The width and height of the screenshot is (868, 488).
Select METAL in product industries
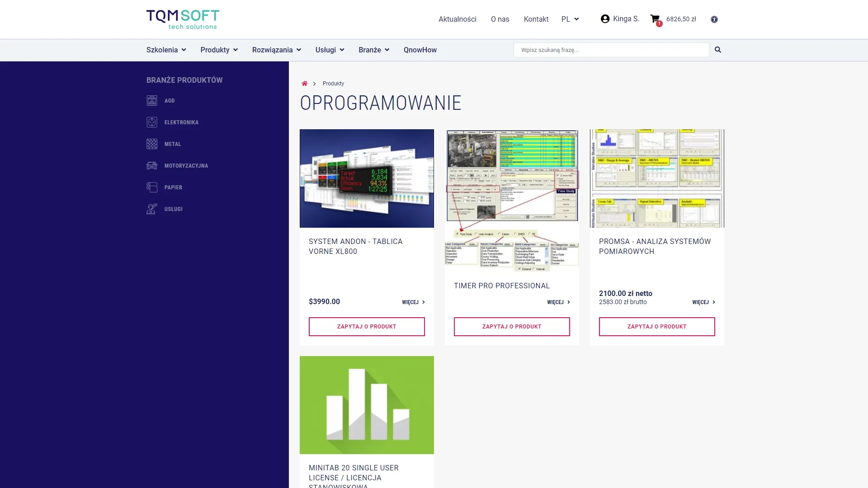pyautogui.click(x=173, y=144)
